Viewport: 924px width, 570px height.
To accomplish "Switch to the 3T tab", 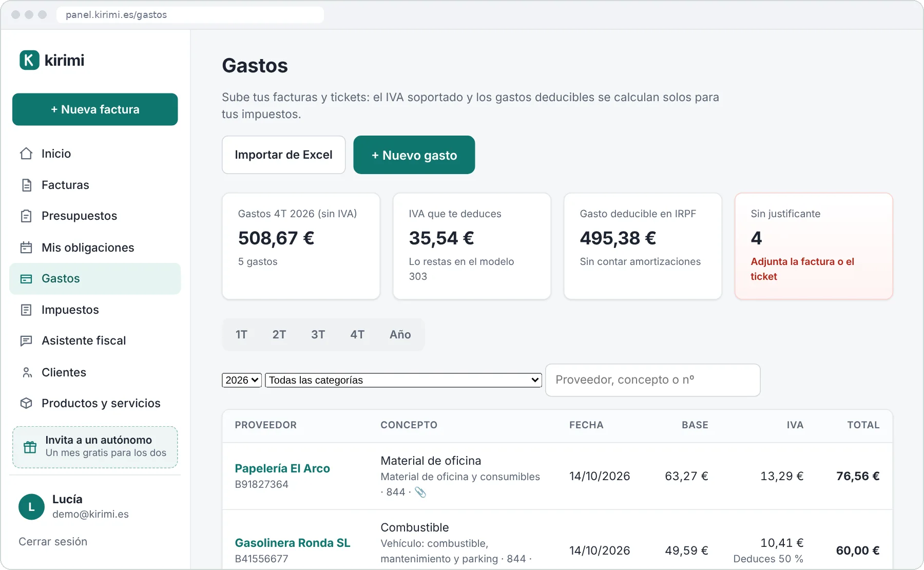I will (318, 335).
